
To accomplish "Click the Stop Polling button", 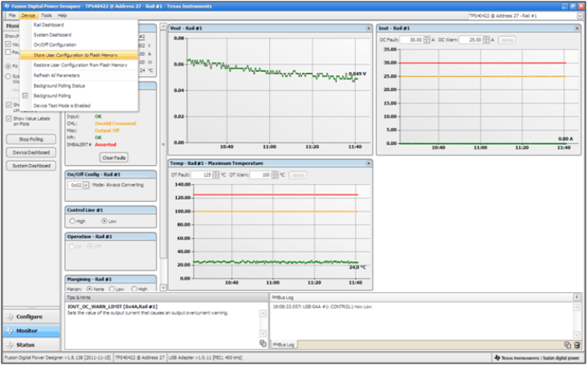I will [31, 139].
